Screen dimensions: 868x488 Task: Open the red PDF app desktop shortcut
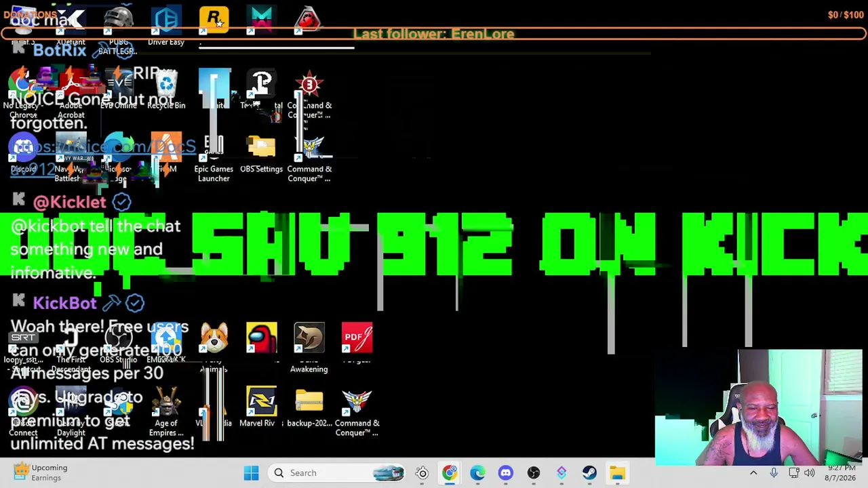click(357, 344)
